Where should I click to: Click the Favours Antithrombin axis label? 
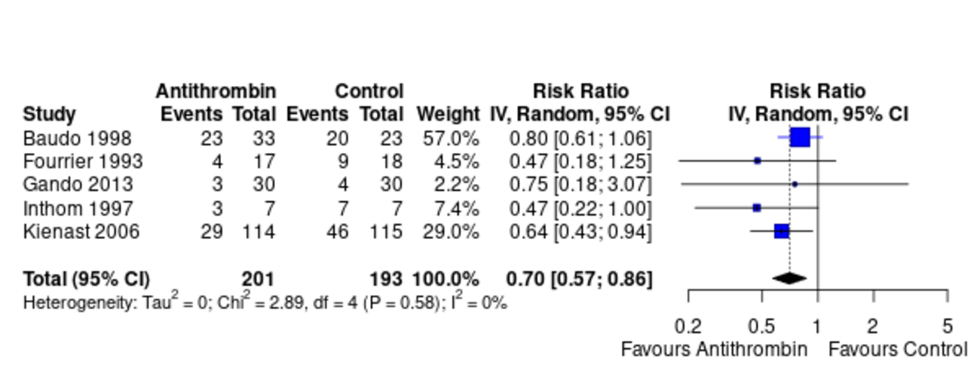coord(714,350)
